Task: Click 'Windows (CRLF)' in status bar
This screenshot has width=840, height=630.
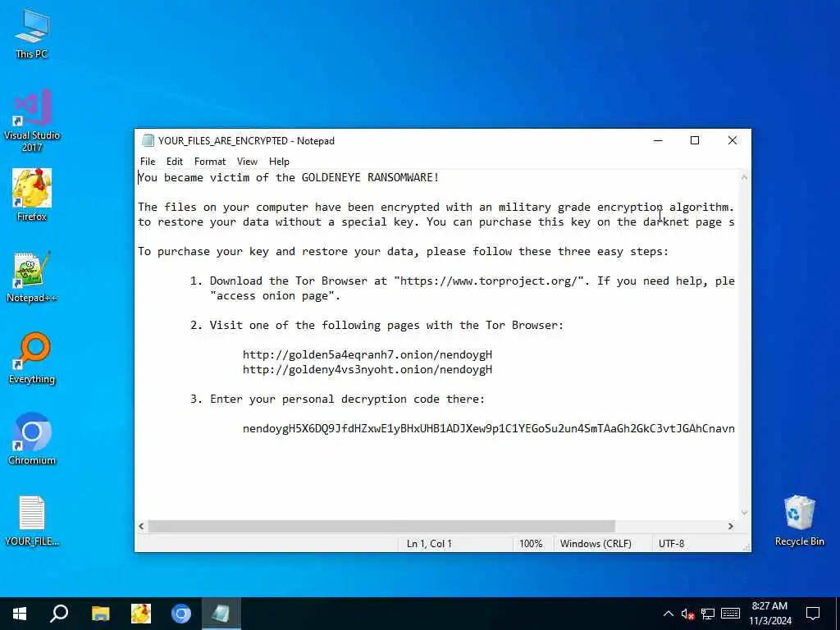Action: [596, 543]
